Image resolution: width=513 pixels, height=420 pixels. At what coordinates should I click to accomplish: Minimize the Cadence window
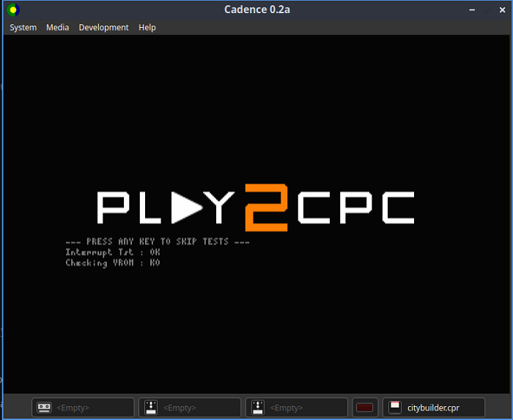click(x=472, y=10)
